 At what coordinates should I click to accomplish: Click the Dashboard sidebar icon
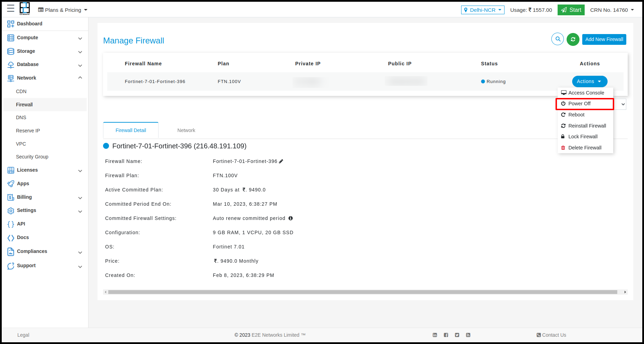click(11, 24)
